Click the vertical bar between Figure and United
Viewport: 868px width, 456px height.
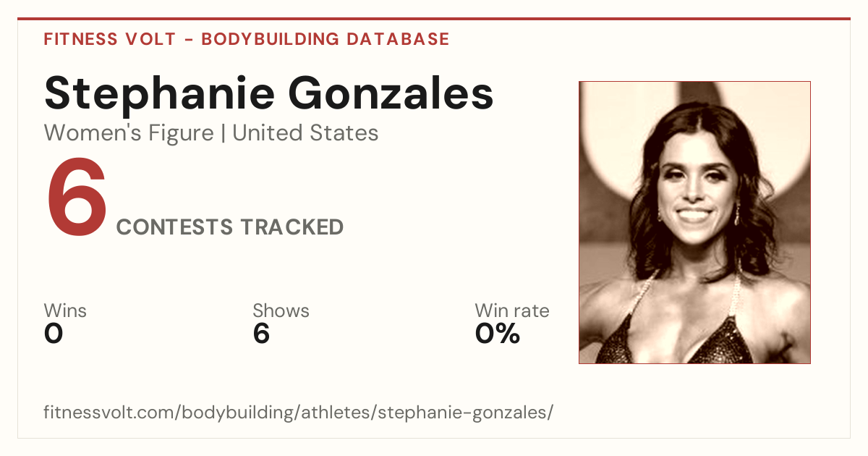coord(224,134)
